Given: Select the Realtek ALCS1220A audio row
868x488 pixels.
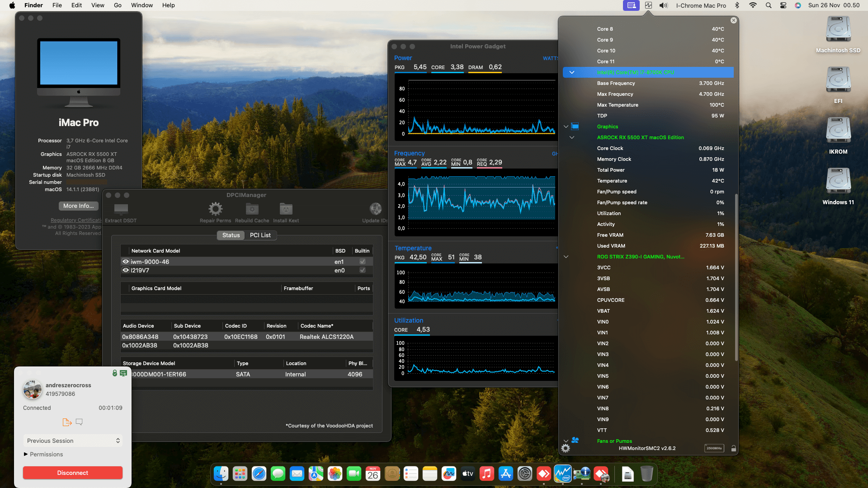Looking at the screenshot, I should (247, 337).
